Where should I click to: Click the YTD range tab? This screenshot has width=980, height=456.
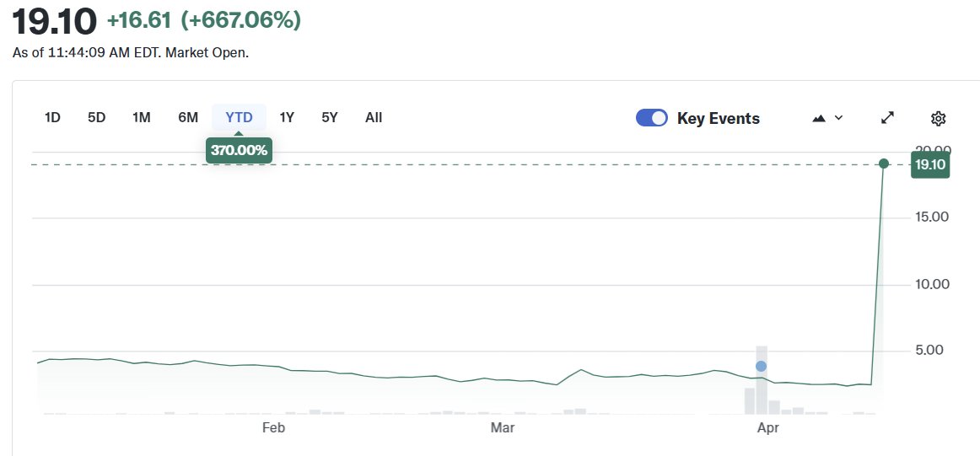click(x=239, y=117)
